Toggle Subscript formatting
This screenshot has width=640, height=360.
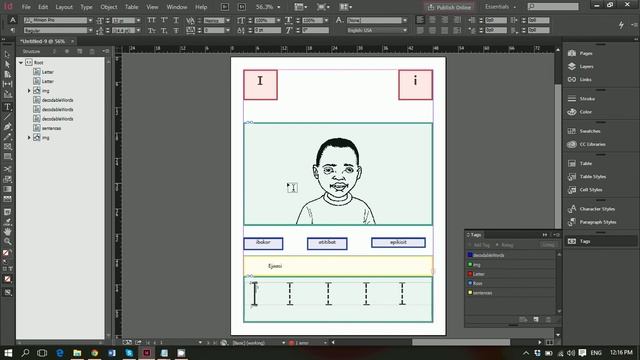click(x=164, y=30)
